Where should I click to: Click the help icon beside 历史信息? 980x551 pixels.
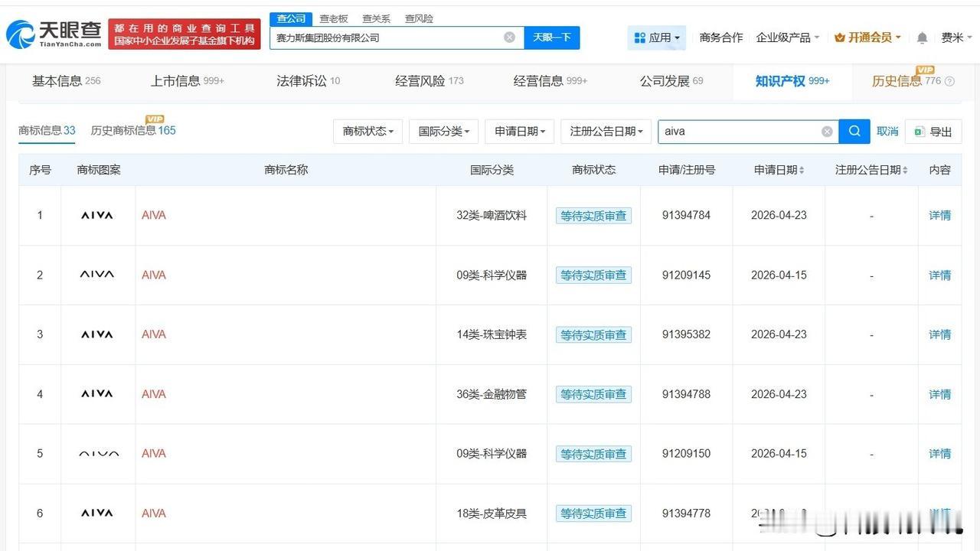pos(950,81)
